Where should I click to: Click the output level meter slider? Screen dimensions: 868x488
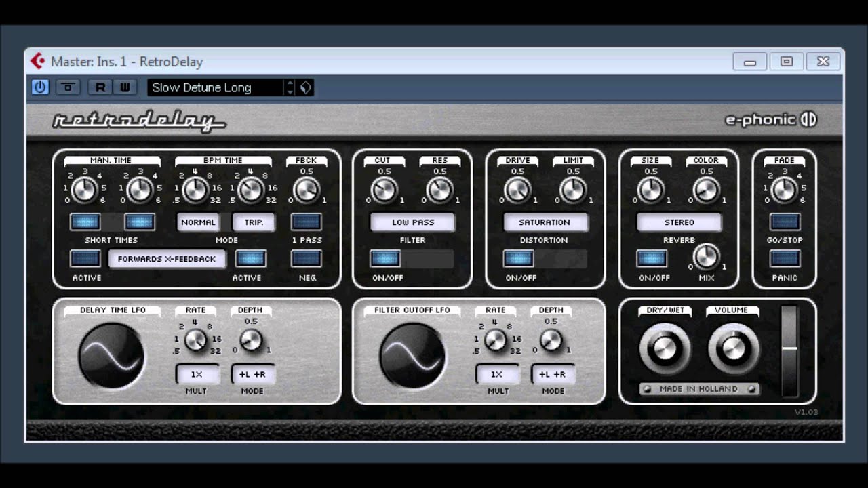pos(789,351)
